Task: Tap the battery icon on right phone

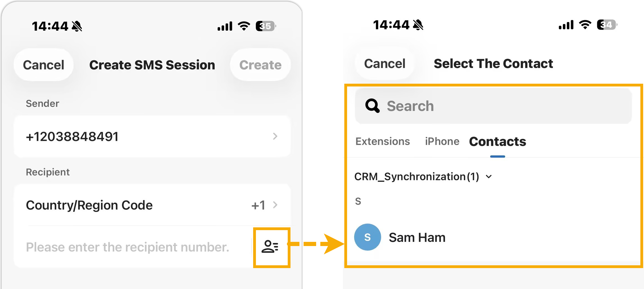Action: (x=607, y=25)
